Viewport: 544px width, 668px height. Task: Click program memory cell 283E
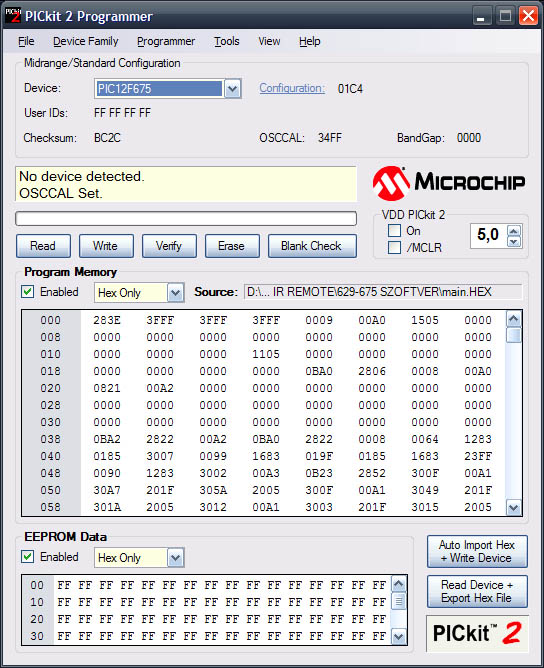[107, 320]
